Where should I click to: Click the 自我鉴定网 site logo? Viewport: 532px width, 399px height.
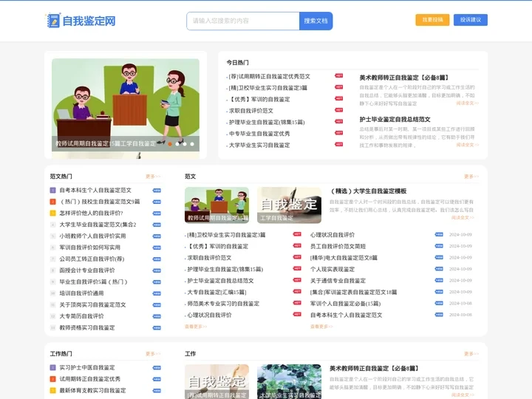click(x=81, y=21)
